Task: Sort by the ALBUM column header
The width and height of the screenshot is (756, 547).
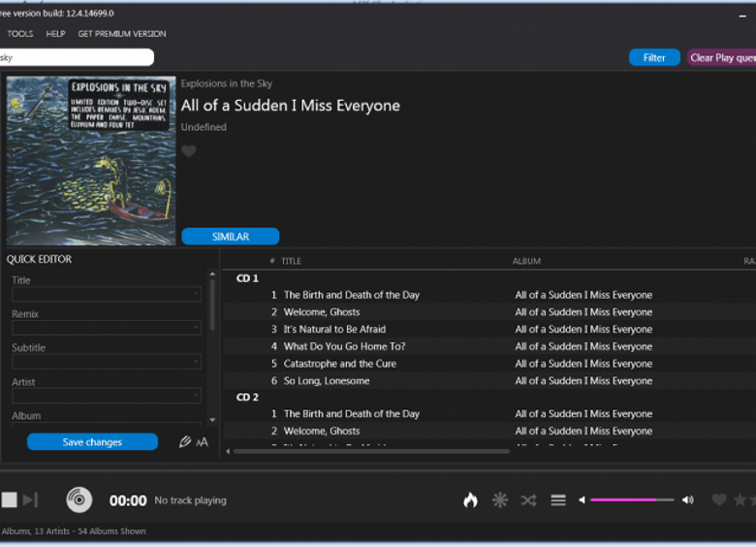Action: (x=526, y=261)
